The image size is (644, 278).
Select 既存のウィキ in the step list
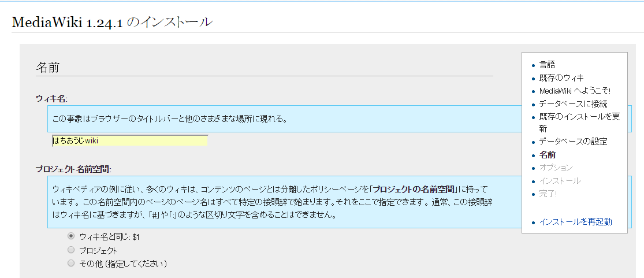561,77
